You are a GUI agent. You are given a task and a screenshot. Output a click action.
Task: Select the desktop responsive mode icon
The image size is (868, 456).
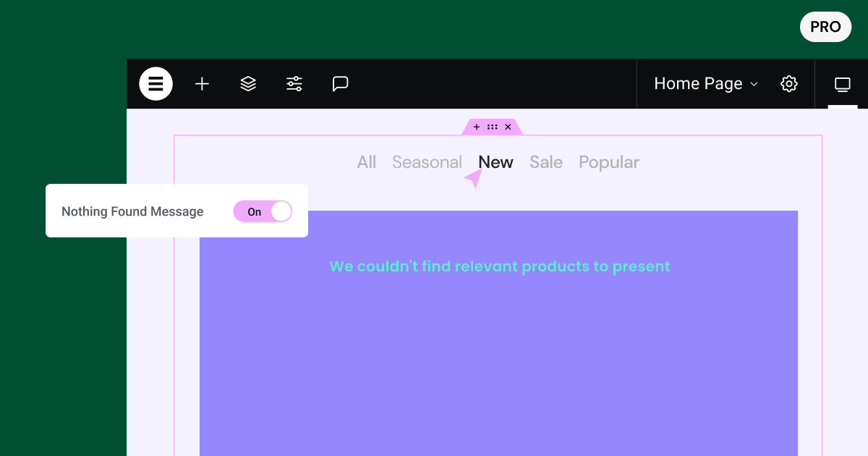point(843,85)
